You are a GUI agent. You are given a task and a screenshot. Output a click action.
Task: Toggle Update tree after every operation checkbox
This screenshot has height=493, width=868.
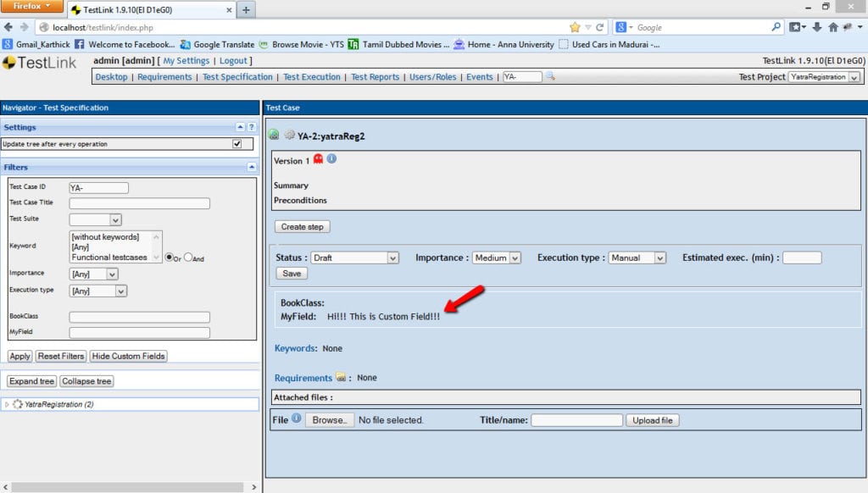click(237, 144)
